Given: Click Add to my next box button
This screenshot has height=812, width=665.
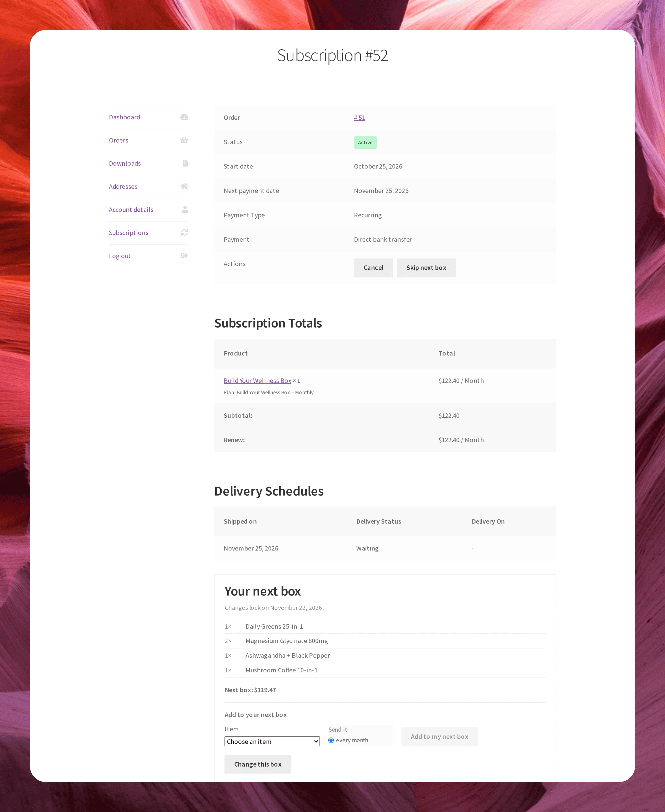Looking at the screenshot, I should pyautogui.click(x=439, y=737).
